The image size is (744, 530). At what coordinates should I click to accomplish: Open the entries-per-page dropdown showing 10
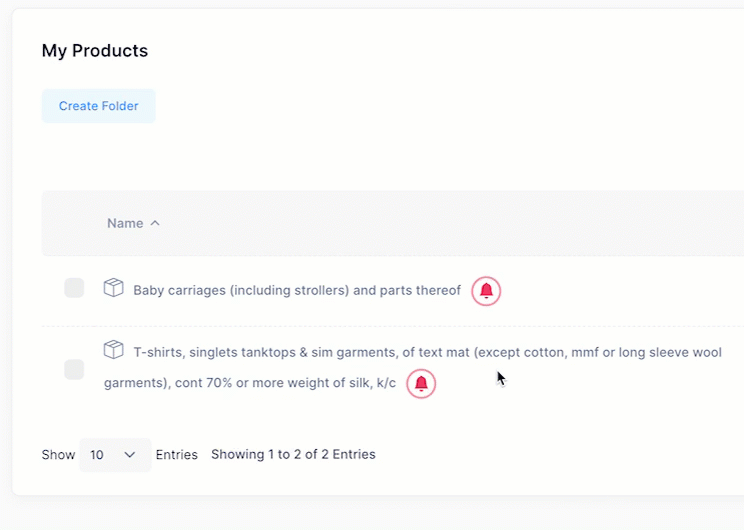[115, 455]
